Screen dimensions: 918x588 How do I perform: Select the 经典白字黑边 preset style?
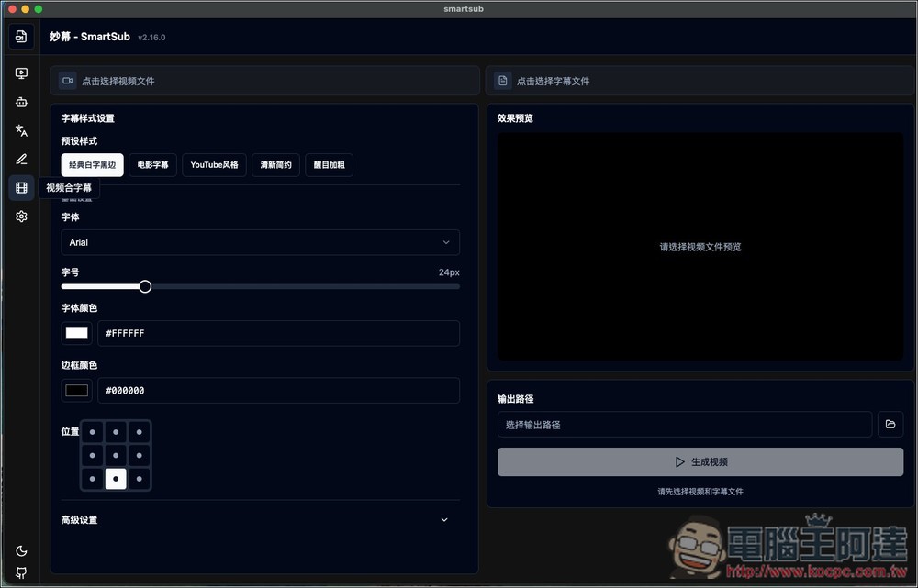pyautogui.click(x=93, y=165)
